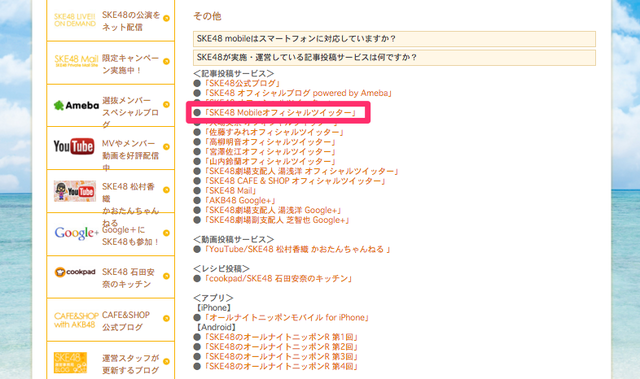Image resolution: width=640 pixels, height=379 pixels.
Task: Collapse FAQ about 記事投稿サービス
Action: [x=394, y=58]
